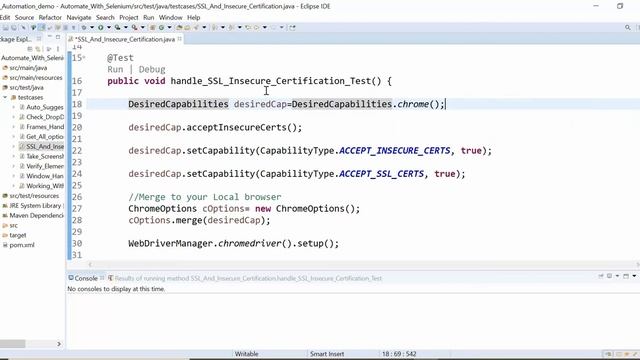Click the New Java Package toolbar icon
This screenshot has width=640, height=360.
point(152,27)
